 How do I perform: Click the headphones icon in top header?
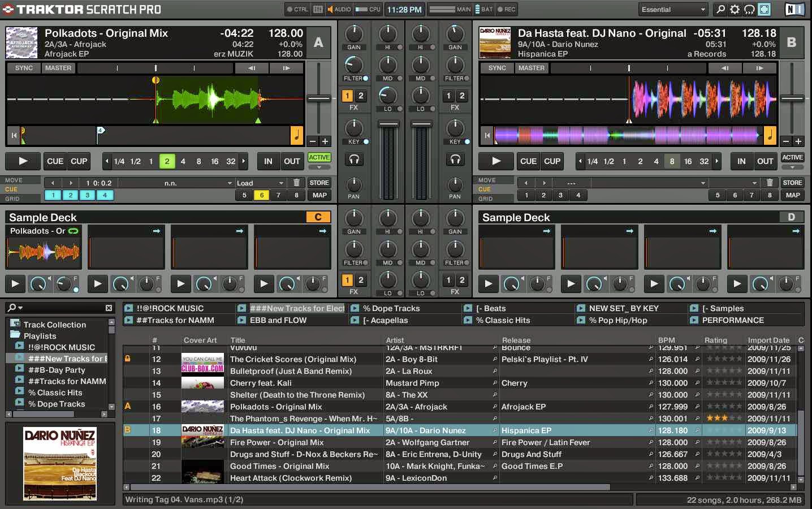tap(749, 9)
